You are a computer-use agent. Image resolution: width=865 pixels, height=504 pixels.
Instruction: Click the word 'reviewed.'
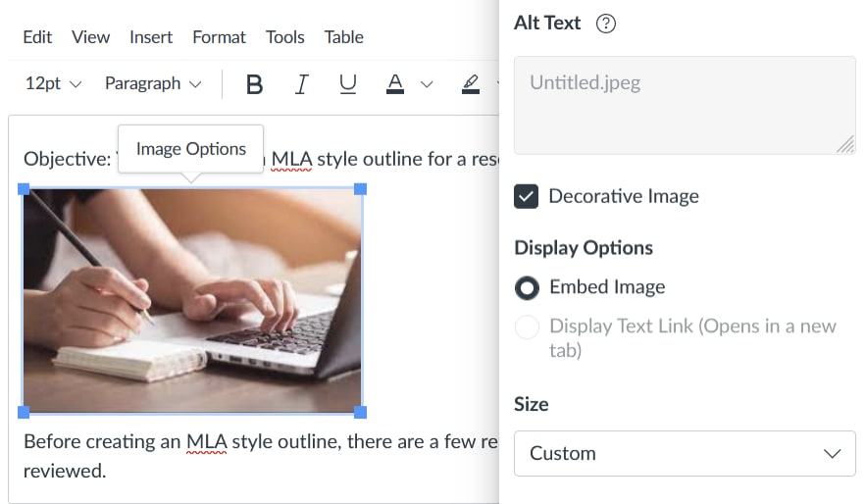tap(65, 471)
